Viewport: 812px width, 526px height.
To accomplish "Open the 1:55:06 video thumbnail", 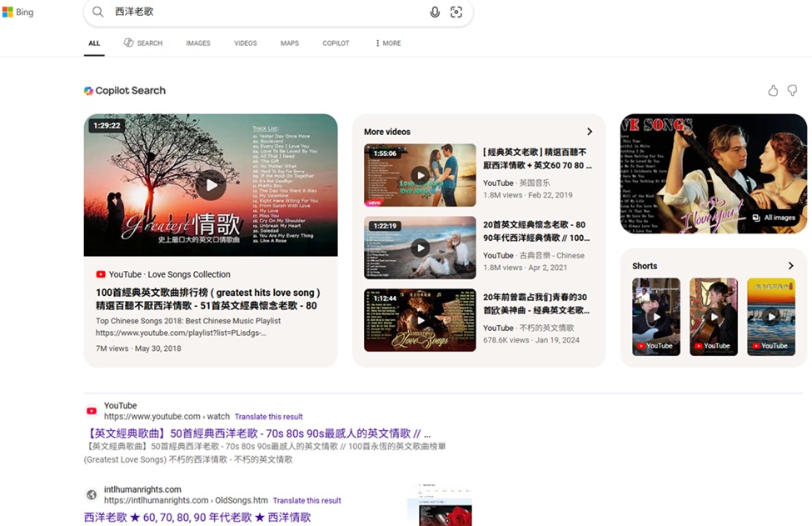I will tap(420, 175).
